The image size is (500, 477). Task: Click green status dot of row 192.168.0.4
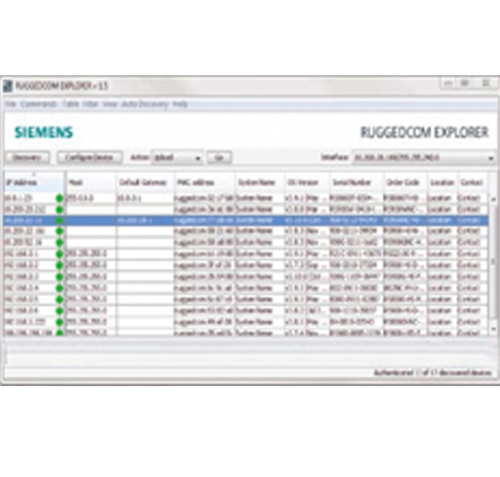coord(60,288)
